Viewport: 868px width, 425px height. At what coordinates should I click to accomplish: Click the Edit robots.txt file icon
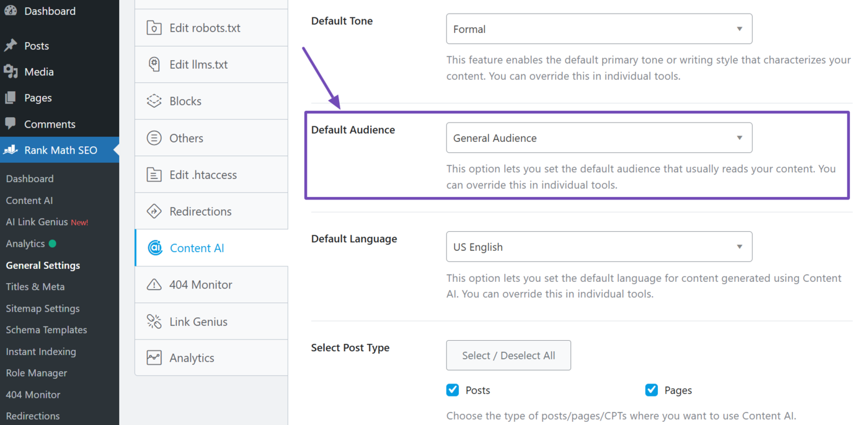(154, 28)
